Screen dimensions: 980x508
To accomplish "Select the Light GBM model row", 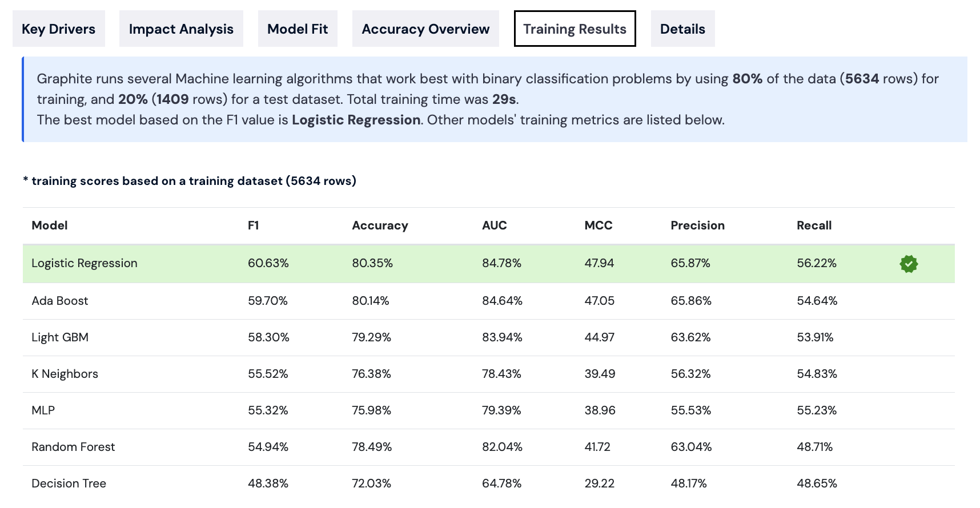I will pos(60,337).
